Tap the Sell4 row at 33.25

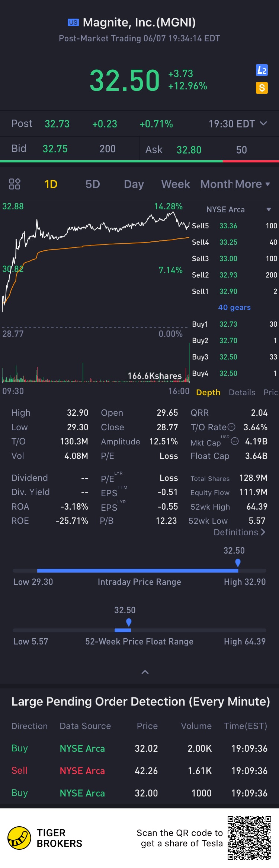234,242
